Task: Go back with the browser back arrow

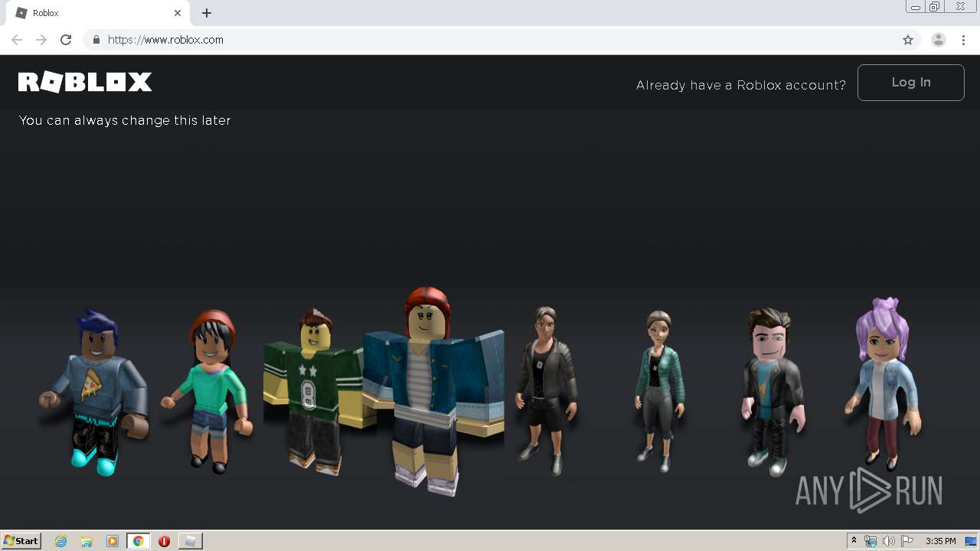Action: click(x=17, y=40)
